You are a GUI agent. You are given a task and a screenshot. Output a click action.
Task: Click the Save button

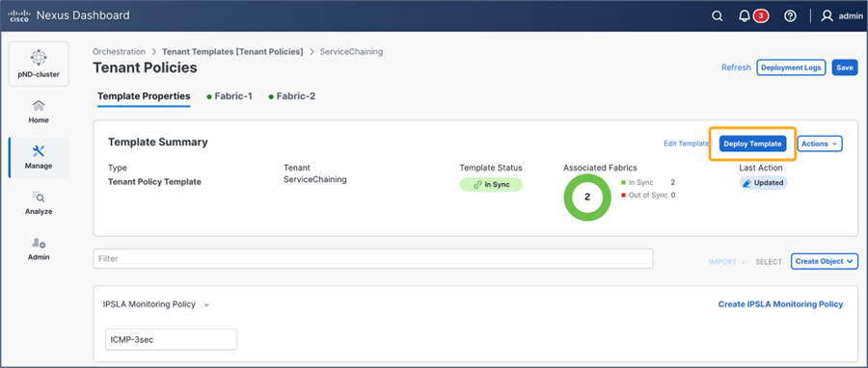click(845, 67)
